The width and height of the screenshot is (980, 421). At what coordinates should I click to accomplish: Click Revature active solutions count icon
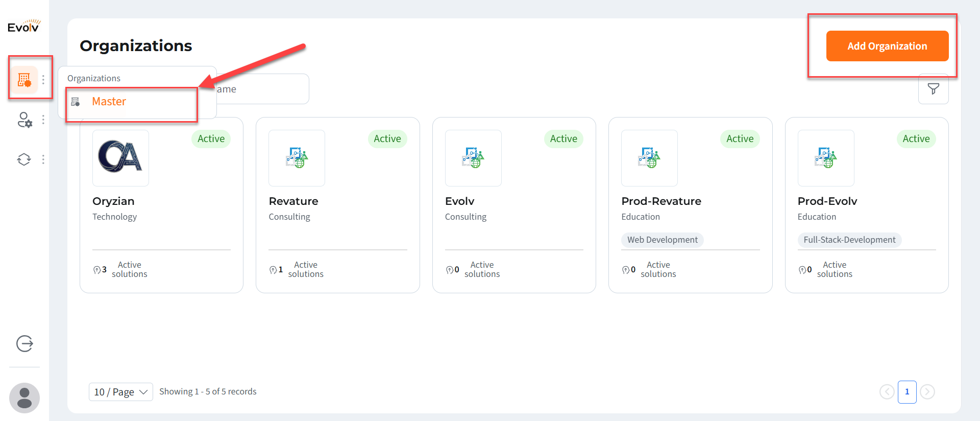pos(273,270)
